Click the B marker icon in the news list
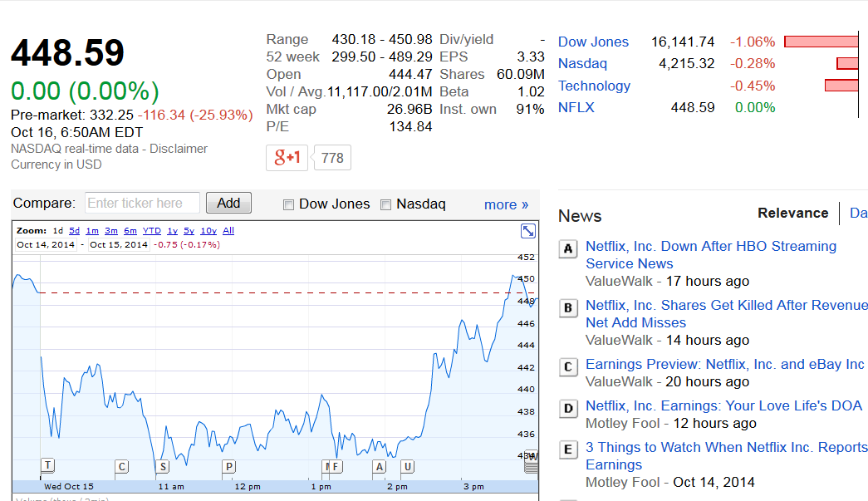This screenshot has width=868, height=501. 568,308
